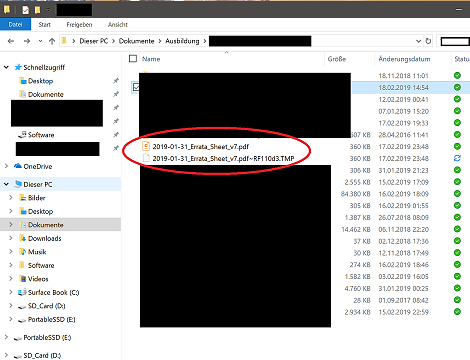
Task: Click the Downloads folder icon
Action: (x=22, y=238)
